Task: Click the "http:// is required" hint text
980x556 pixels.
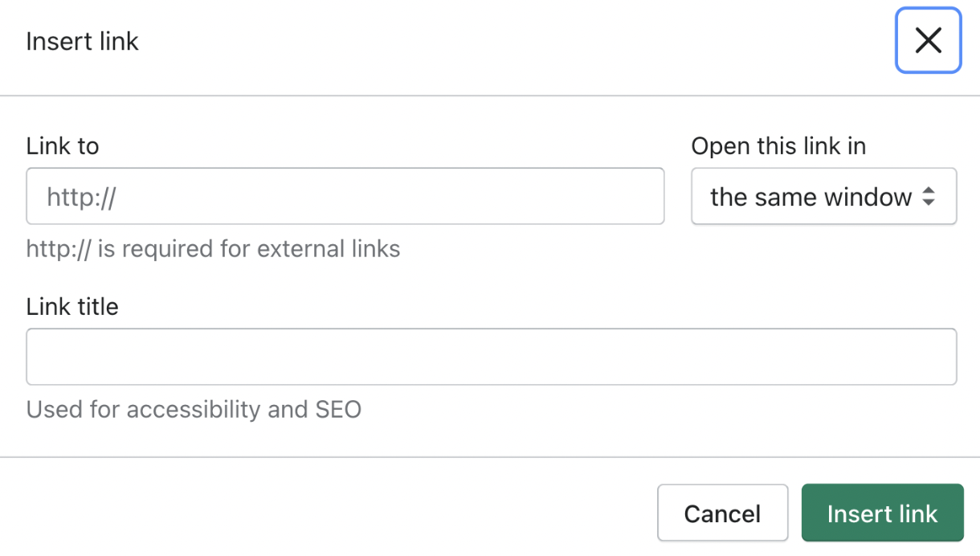Action: pos(213,249)
